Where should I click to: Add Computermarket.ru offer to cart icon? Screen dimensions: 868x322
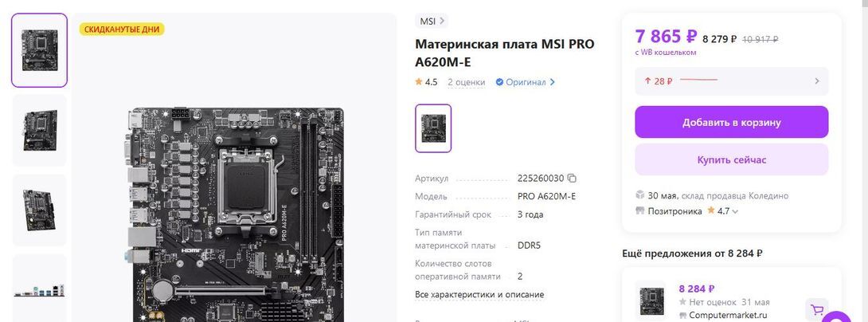coord(816,309)
